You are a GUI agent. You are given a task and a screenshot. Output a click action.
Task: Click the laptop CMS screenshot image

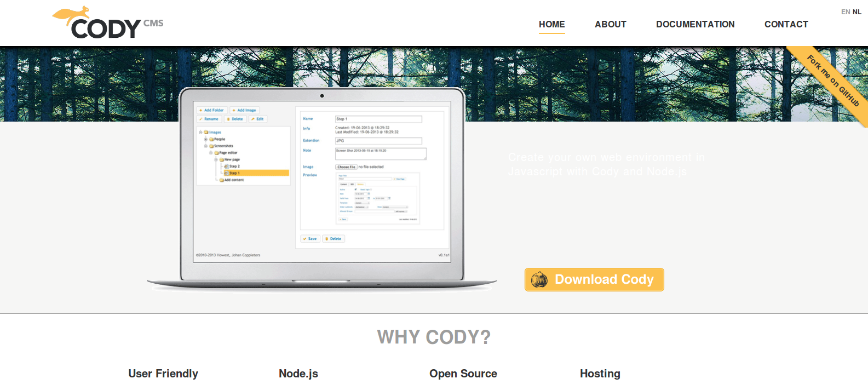point(322,189)
